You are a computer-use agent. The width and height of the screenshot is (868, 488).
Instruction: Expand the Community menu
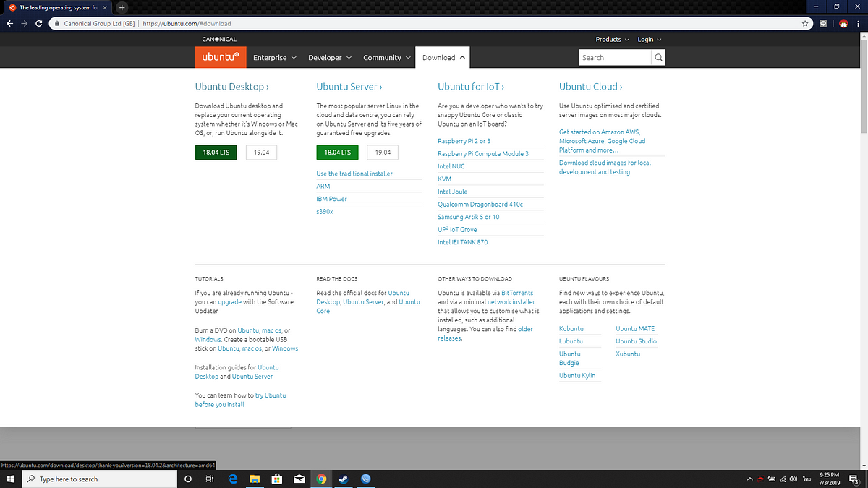coord(386,58)
